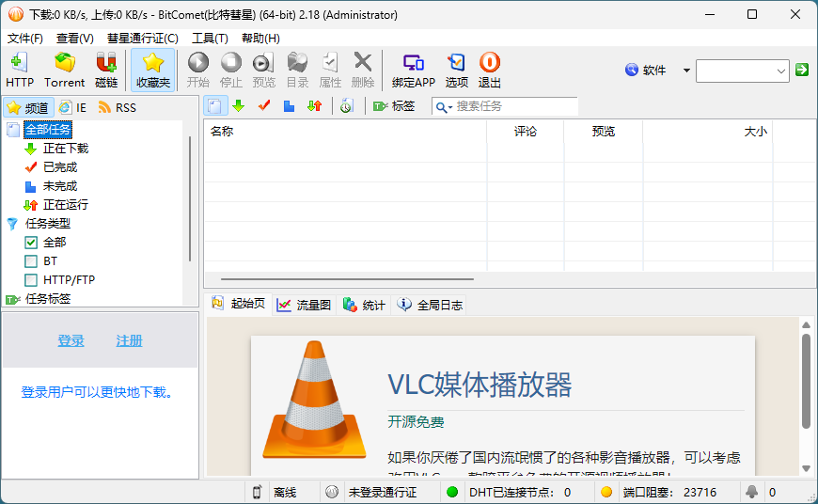Viewport: 818px width, 504px height.
Task: Click the green go arrow button
Action: tap(802, 70)
